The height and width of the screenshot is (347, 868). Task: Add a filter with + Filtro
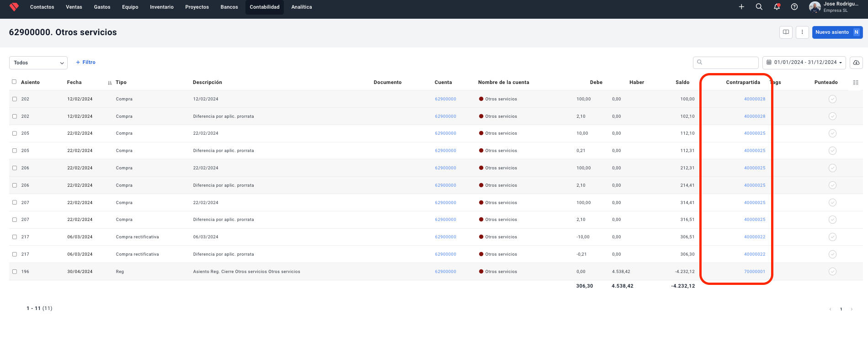(85, 63)
